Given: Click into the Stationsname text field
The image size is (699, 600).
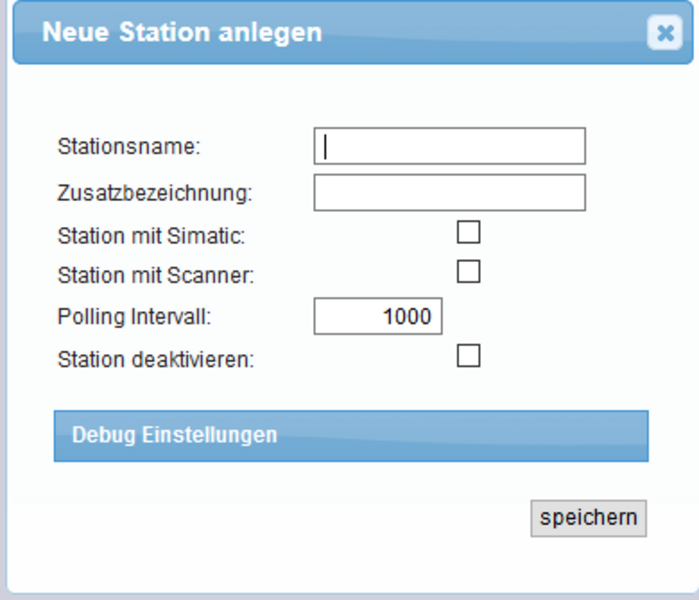Looking at the screenshot, I should click(449, 146).
